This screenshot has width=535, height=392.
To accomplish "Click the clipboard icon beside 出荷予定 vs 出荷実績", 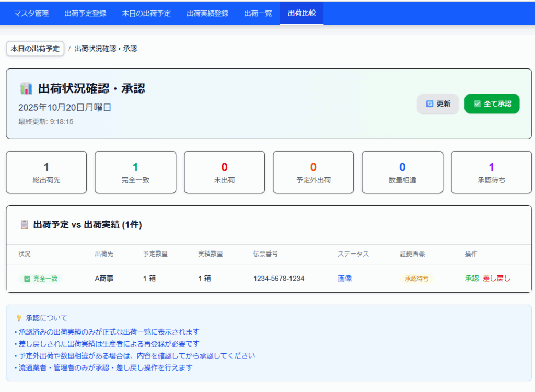I will tap(24, 225).
